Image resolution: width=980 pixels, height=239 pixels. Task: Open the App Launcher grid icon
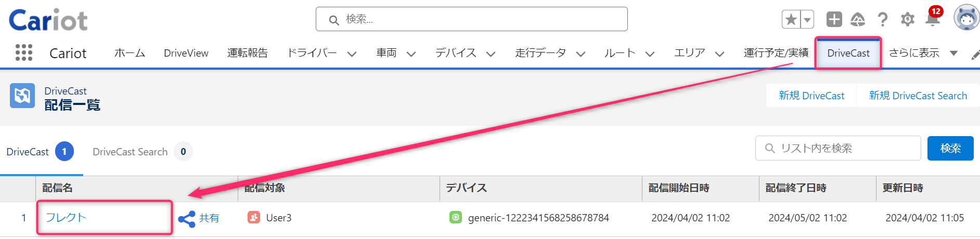pos(24,52)
